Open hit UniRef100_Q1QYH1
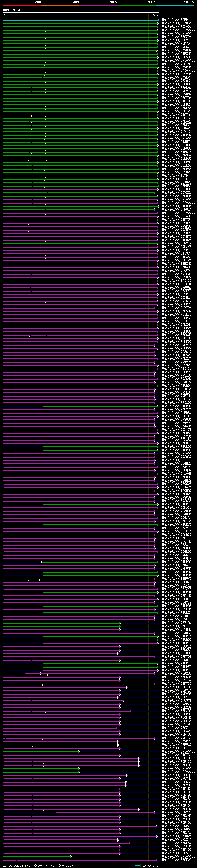This screenshot has width=197, height=868. (177, 64)
